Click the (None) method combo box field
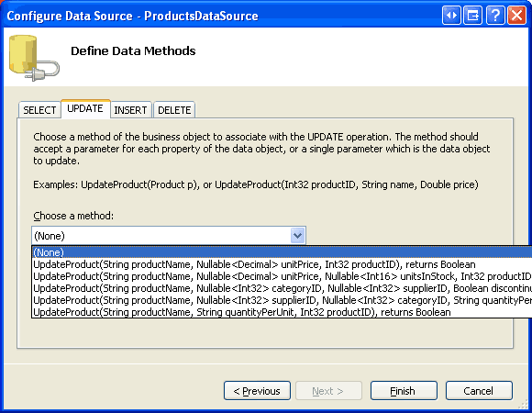The width and height of the screenshot is (532, 413). click(169, 235)
